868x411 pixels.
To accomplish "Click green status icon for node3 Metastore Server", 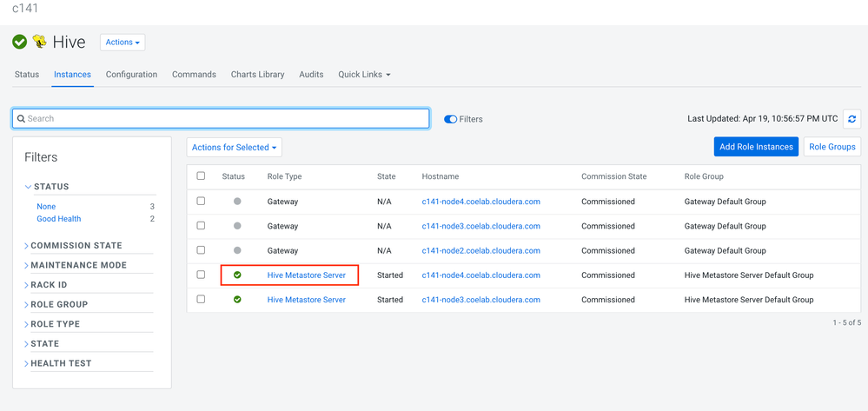I will tap(237, 300).
